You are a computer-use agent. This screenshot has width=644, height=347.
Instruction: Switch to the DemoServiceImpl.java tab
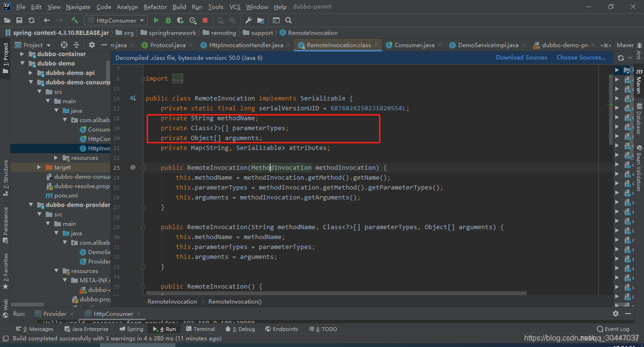pos(488,45)
